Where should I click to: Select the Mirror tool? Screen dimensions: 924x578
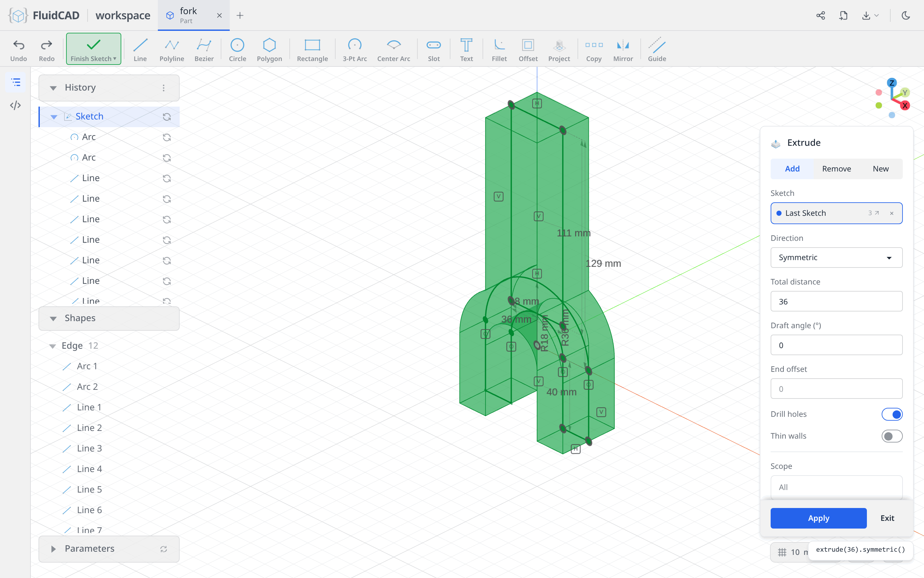pos(623,50)
